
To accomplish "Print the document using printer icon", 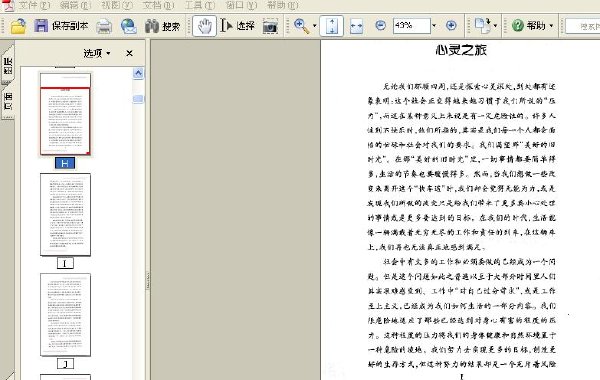I will coord(104,26).
